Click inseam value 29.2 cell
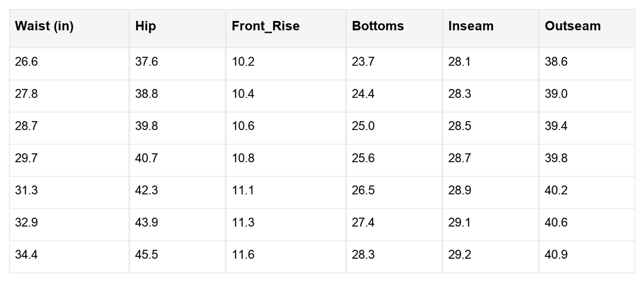 coord(460,255)
